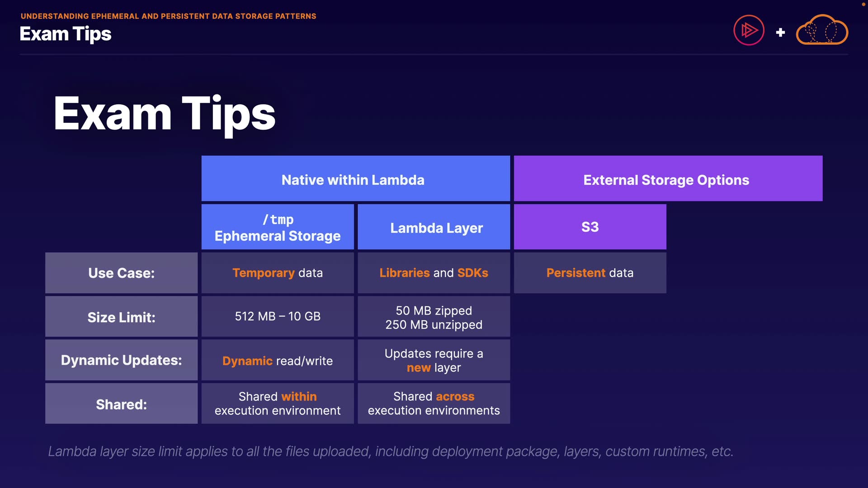The height and width of the screenshot is (488, 868).
Task: Select the Libraries and SDKs cell
Action: [434, 273]
